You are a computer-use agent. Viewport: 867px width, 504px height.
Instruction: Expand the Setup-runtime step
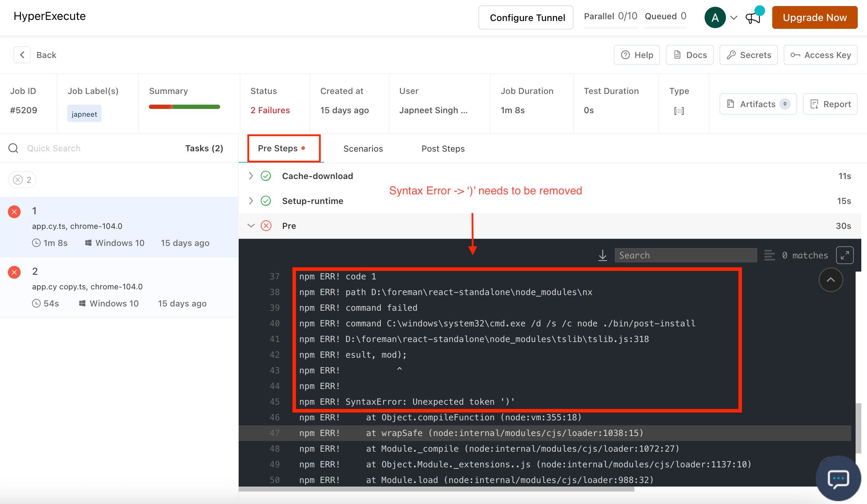pyautogui.click(x=251, y=201)
